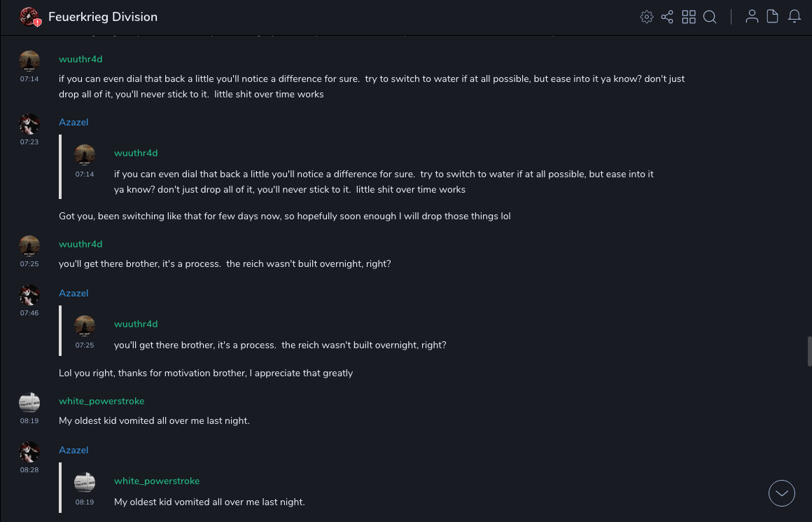Image resolution: width=812 pixels, height=522 pixels.
Task: Jump to latest with the down-chevron button
Action: pos(782,493)
